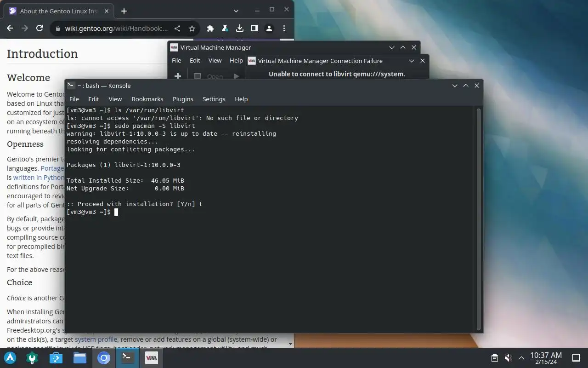
Task: Click the wiki.gentoo.org address bar
Action: [x=117, y=29]
